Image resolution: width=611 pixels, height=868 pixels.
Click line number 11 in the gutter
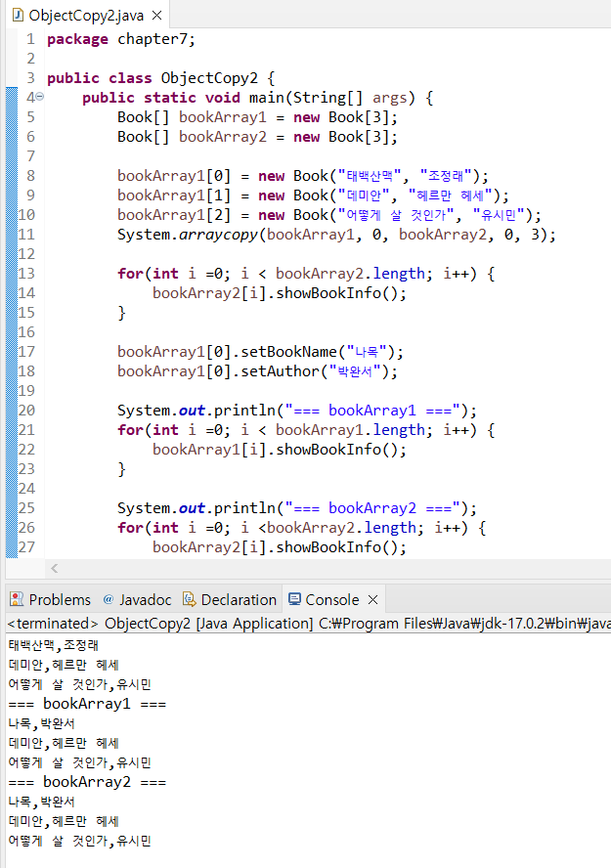pos(27,235)
